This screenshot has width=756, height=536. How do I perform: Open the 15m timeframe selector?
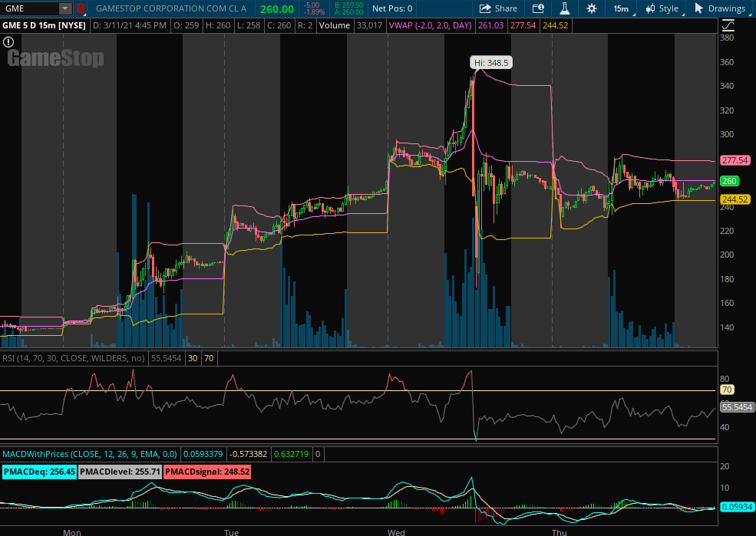pos(622,8)
